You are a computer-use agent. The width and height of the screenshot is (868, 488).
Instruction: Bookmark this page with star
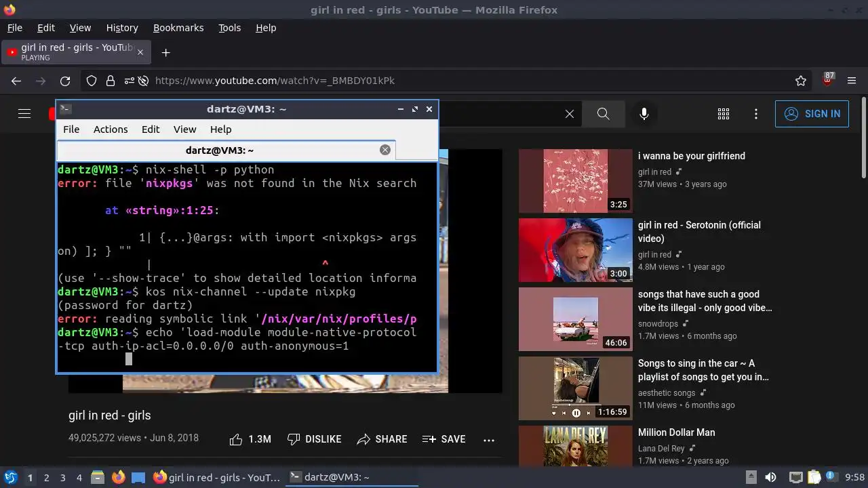(x=801, y=81)
